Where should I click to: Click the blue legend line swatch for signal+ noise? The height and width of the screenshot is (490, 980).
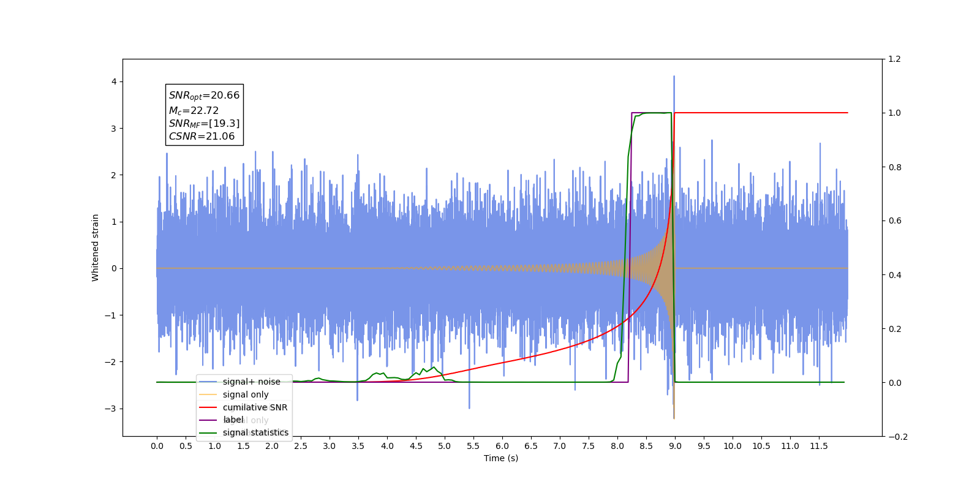[208, 382]
